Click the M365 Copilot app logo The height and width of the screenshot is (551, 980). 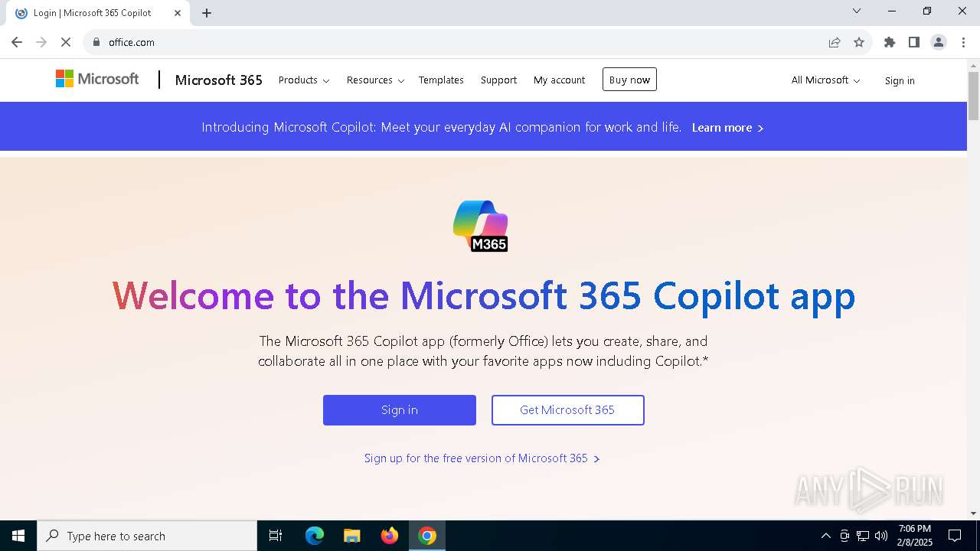tap(480, 226)
